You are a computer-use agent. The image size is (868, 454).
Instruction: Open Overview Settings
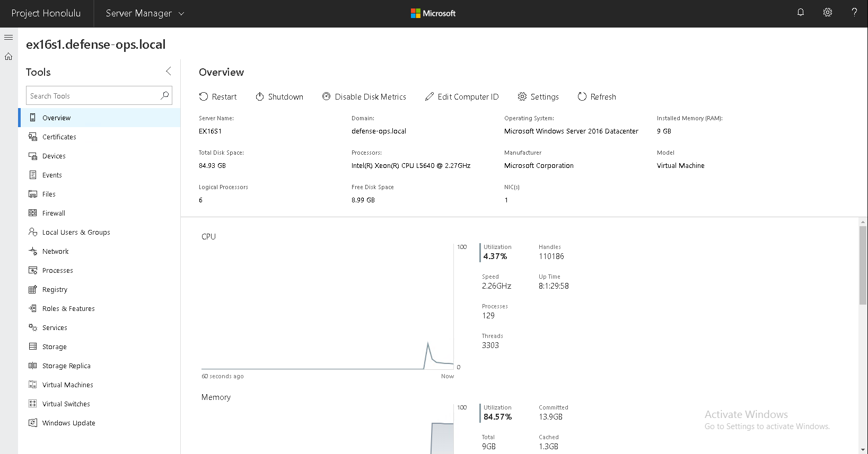click(x=538, y=96)
